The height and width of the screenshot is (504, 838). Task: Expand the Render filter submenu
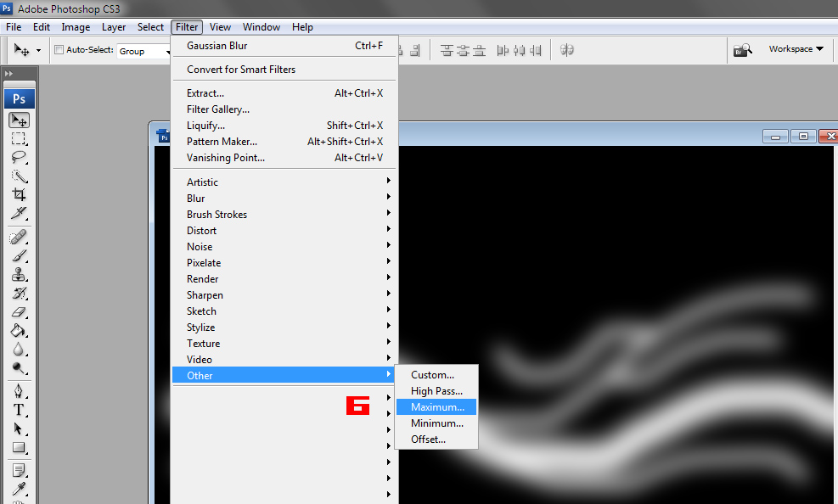pyautogui.click(x=285, y=278)
